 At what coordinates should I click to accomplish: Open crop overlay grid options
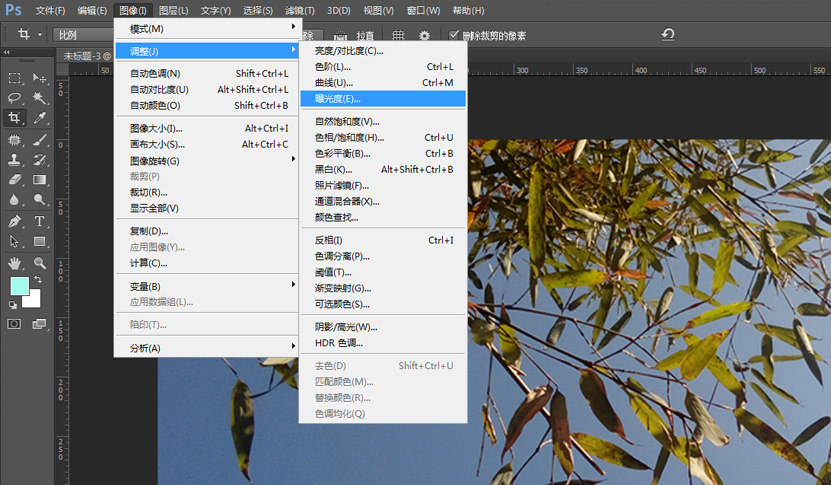398,35
